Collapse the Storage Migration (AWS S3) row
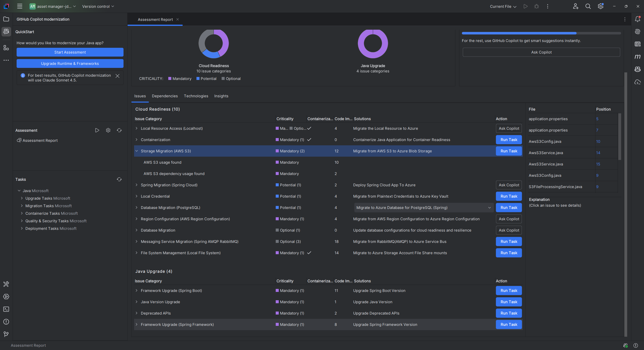Screen dimensions: 644x350 [x=137, y=151]
